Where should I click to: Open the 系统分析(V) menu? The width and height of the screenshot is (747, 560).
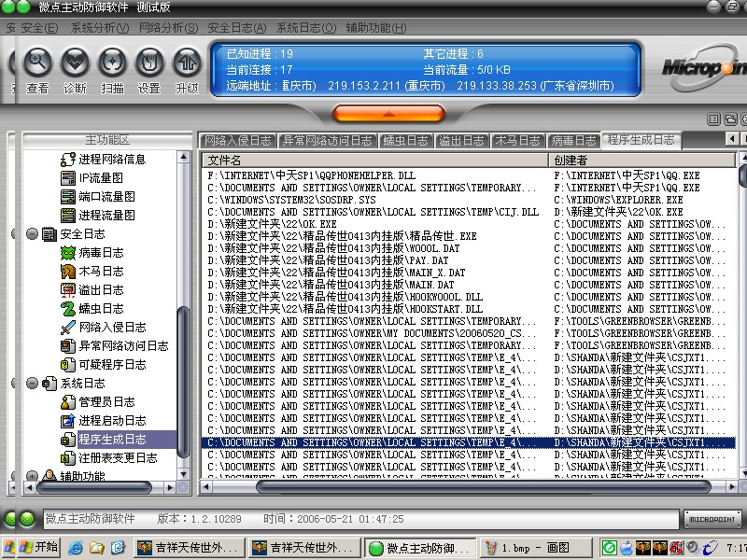100,28
